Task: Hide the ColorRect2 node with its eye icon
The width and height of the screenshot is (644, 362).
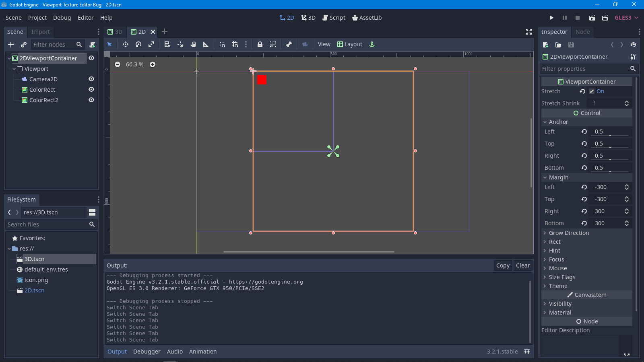Action: click(x=91, y=100)
